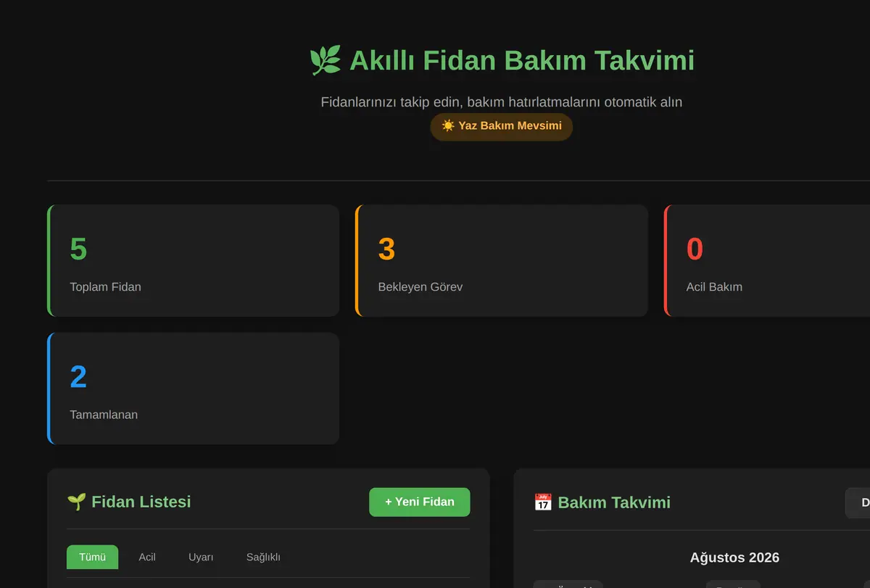Screen dimensions: 870x588
Task: Click the + Yeni Fidan button
Action: 420,502
